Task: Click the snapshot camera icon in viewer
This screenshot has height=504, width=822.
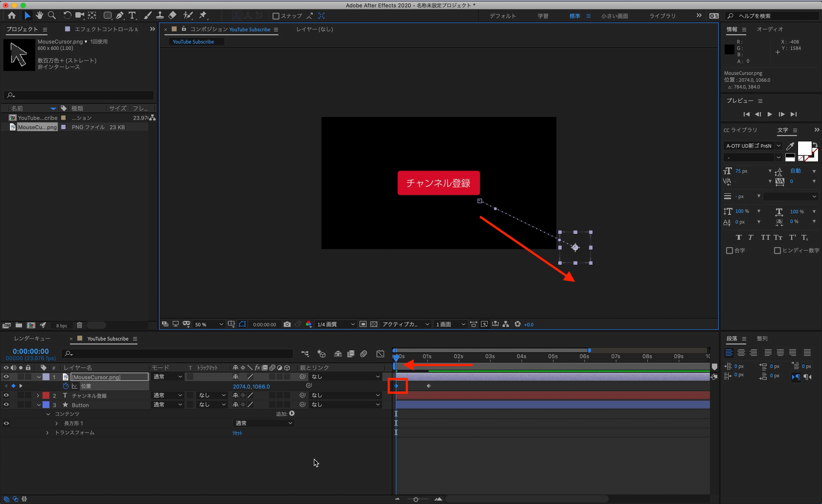Action: 287,324
